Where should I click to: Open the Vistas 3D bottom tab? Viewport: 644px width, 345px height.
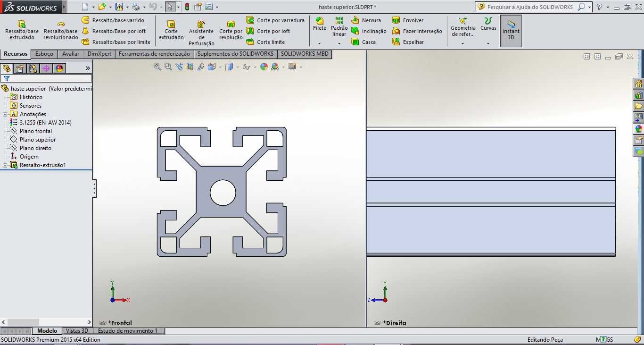coord(77,331)
